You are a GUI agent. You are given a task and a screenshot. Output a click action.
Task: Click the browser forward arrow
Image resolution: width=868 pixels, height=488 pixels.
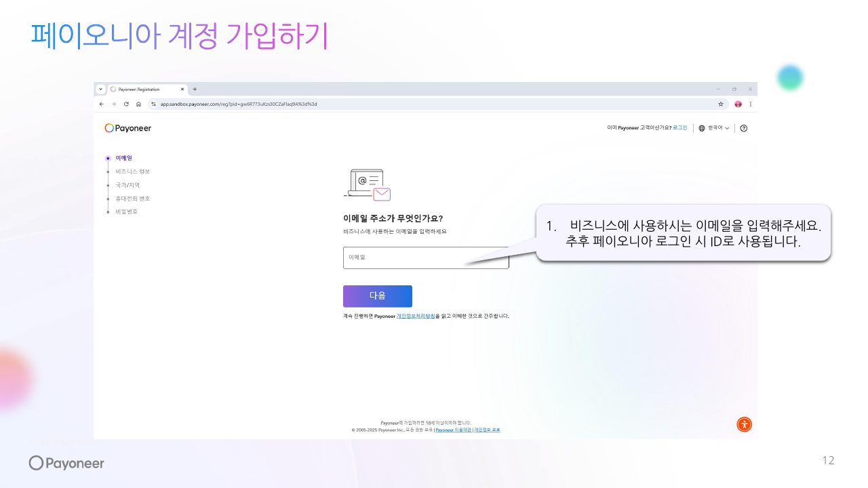pos(114,104)
